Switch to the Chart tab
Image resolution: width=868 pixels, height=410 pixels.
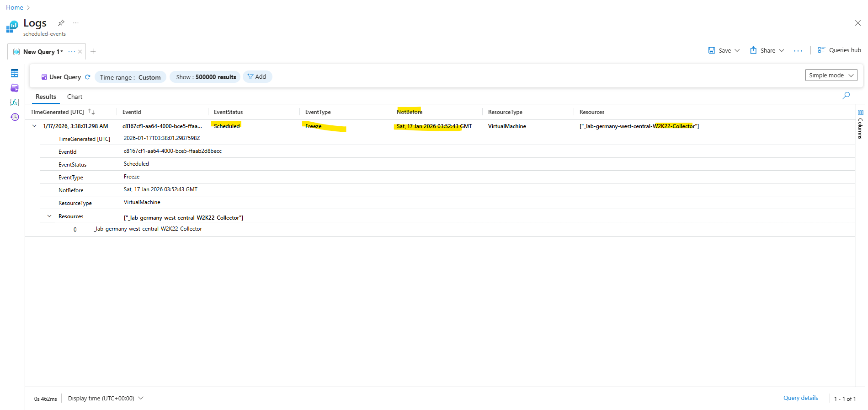(75, 97)
